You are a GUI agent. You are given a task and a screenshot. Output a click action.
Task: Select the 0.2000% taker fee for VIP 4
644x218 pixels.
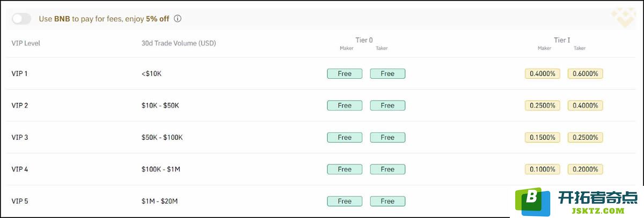coord(586,169)
